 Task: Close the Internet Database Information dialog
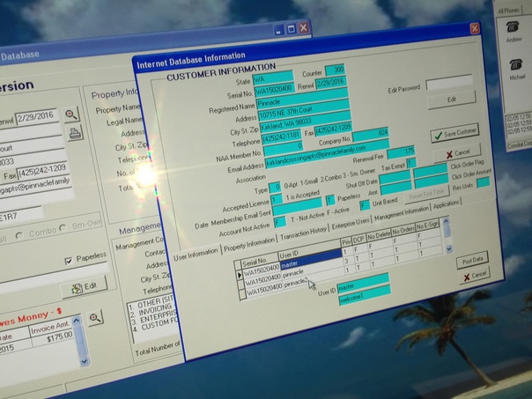(475, 29)
